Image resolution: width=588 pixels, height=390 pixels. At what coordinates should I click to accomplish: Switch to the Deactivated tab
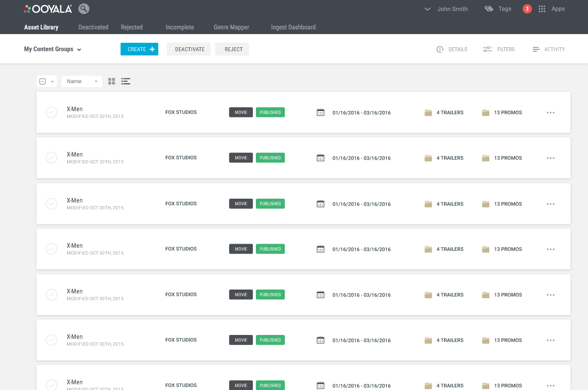click(x=93, y=27)
